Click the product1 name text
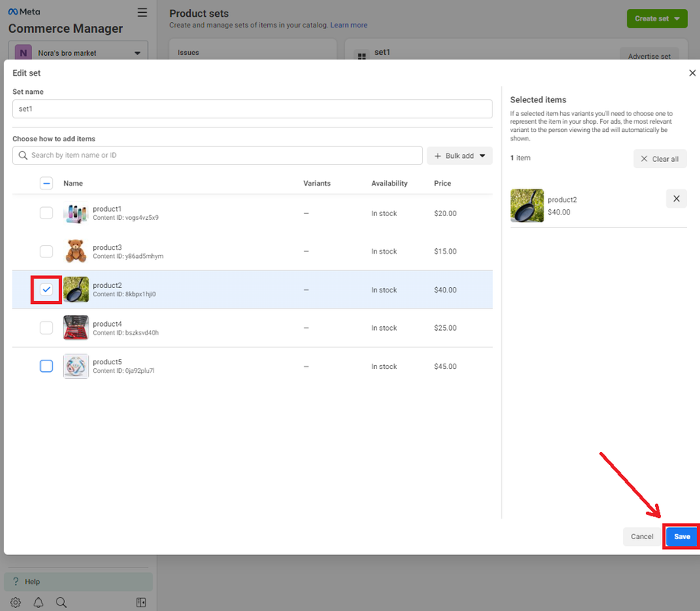700x611 pixels. tap(107, 209)
